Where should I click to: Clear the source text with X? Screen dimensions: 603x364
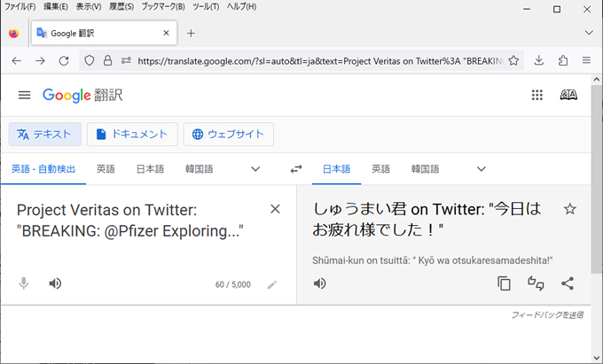[x=275, y=209]
